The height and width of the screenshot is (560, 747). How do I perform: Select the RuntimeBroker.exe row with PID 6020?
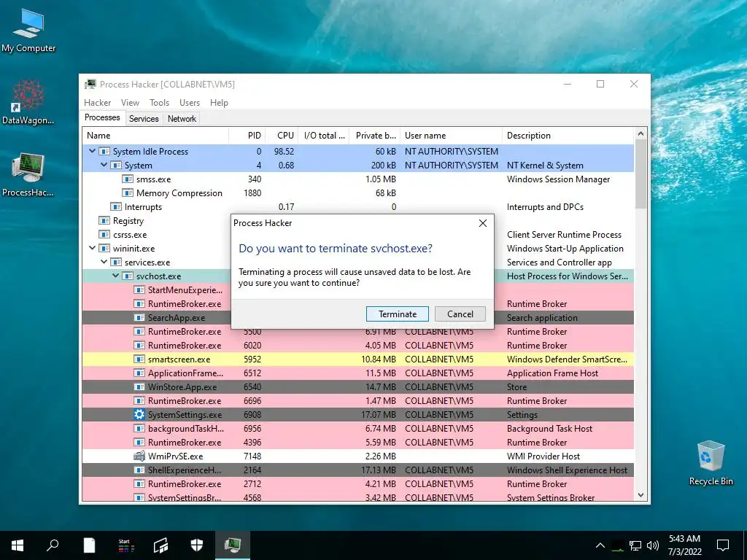[x=357, y=345]
